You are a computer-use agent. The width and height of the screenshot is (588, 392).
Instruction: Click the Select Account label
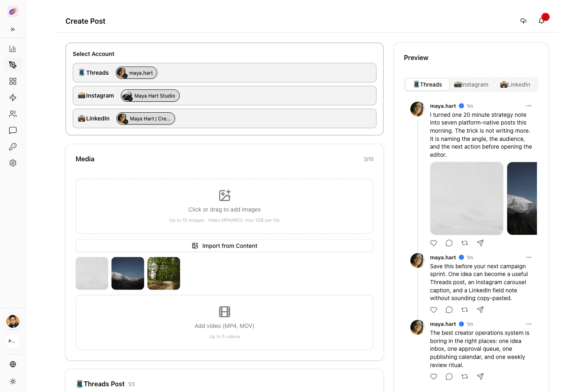94,54
